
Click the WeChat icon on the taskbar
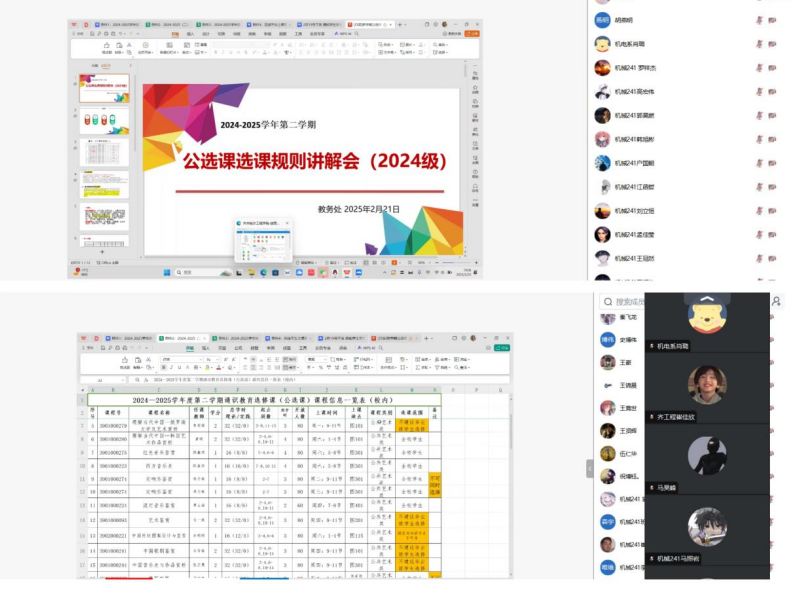coord(323,272)
